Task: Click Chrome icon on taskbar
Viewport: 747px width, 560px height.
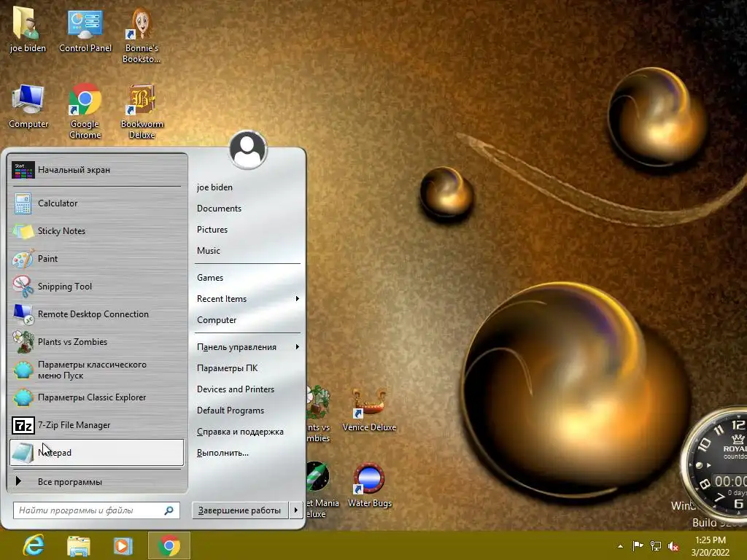Action: pyautogui.click(x=169, y=545)
